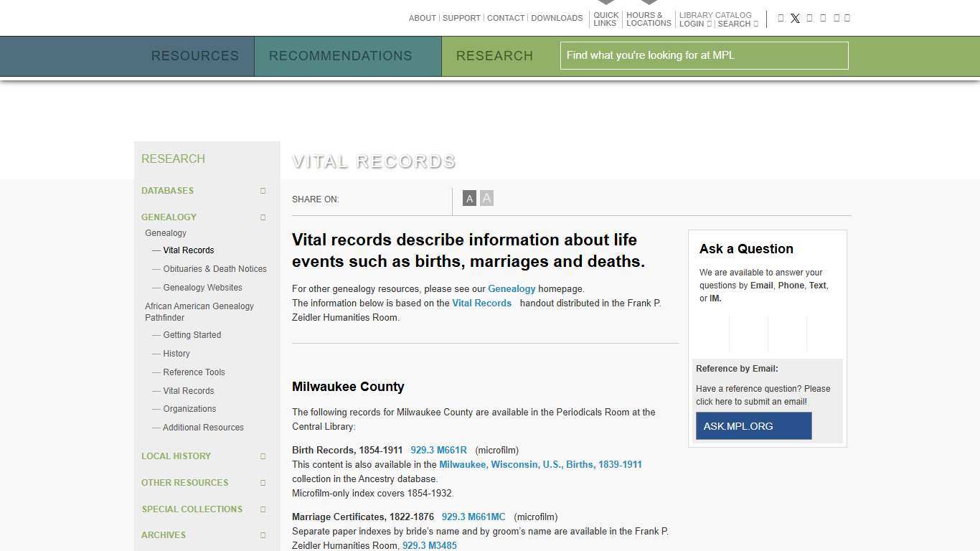Screen dimensions: 980x551
Task: Expand the Local History sidebar section
Action: tap(263, 456)
